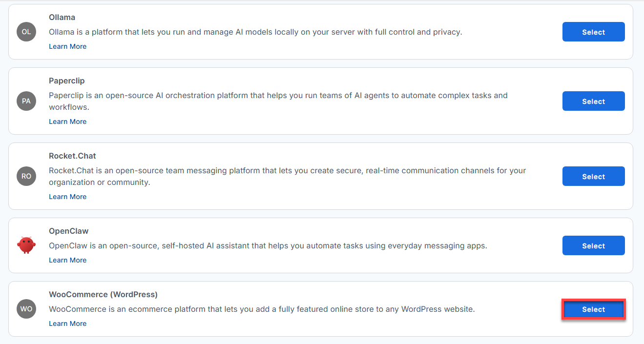The height and width of the screenshot is (344, 644).
Task: Select WooCommerce (WordPress)
Action: 593,309
